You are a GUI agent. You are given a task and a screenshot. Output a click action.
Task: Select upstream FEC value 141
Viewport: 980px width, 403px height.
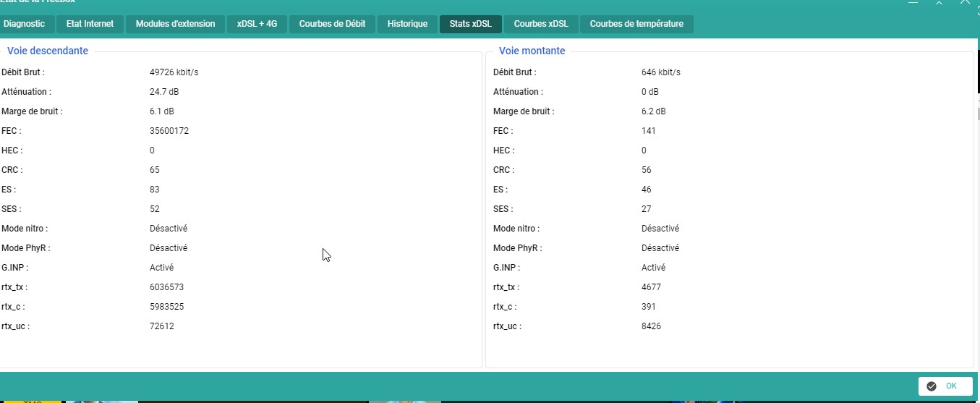pyautogui.click(x=648, y=131)
